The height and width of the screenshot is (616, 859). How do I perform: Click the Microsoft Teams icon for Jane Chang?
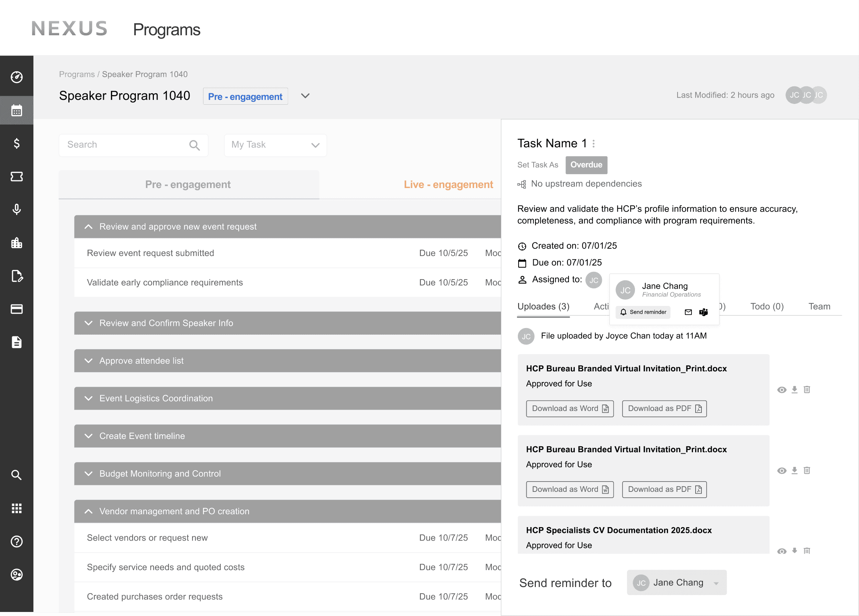[703, 312]
